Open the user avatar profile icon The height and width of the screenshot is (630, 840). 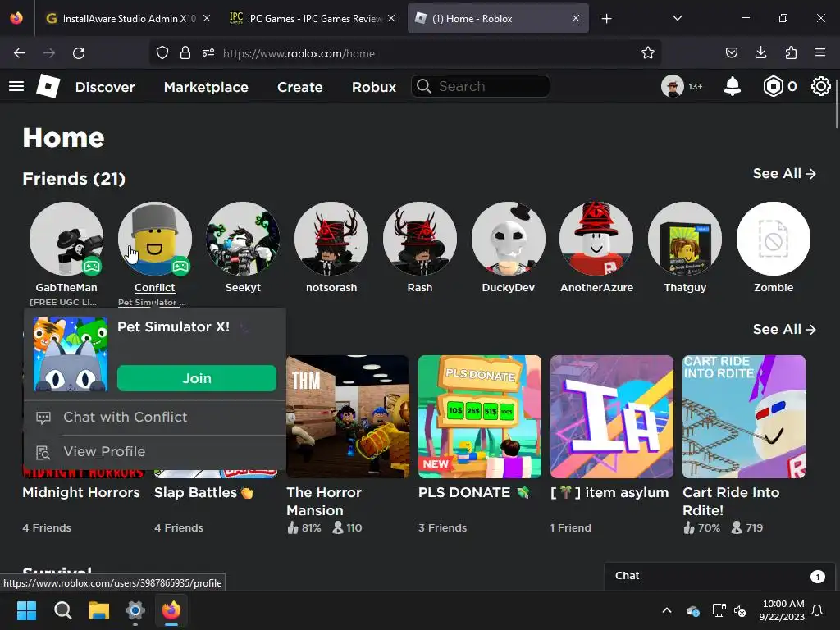(673, 86)
